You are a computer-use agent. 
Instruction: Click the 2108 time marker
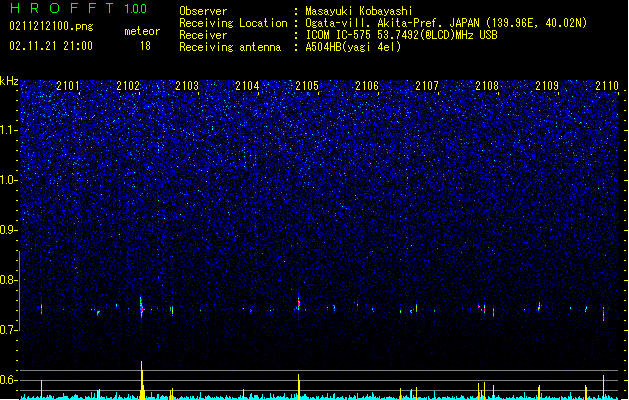[487, 86]
